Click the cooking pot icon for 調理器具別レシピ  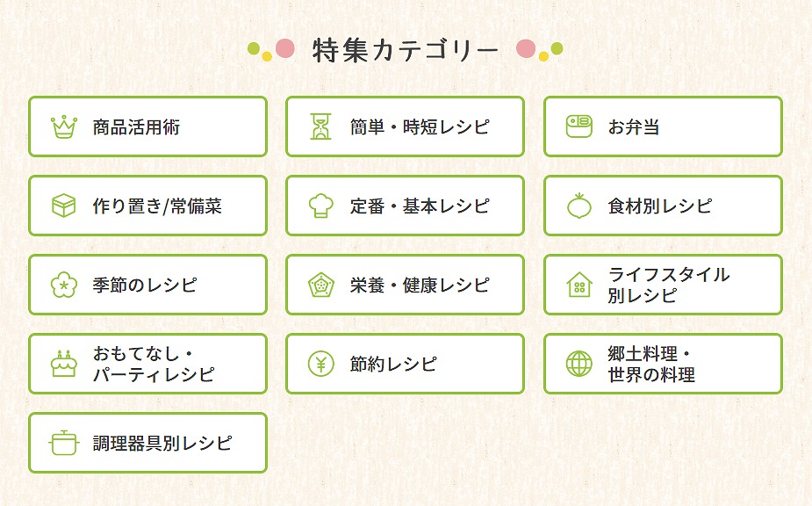click(x=64, y=443)
